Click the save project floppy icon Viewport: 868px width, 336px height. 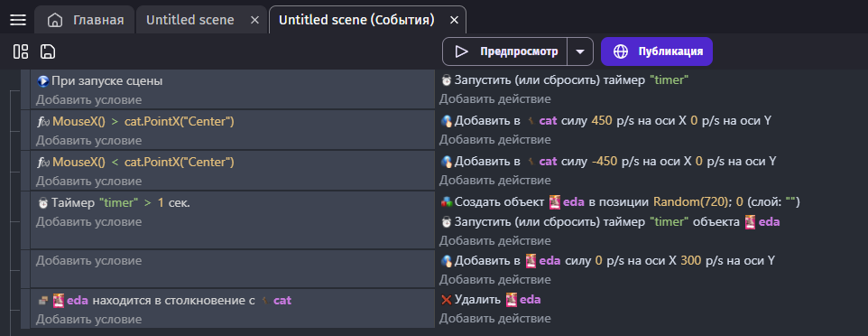click(x=48, y=51)
